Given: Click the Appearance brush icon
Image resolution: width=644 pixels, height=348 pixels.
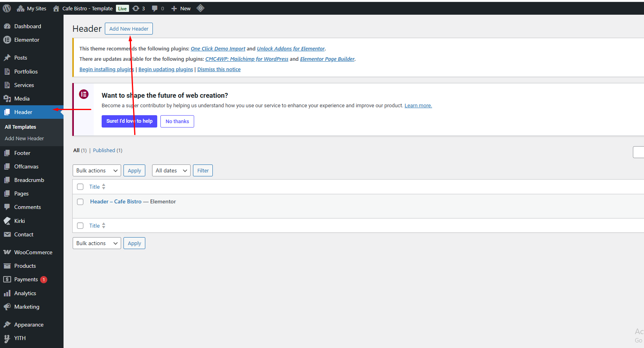Looking at the screenshot, I should point(7,325).
